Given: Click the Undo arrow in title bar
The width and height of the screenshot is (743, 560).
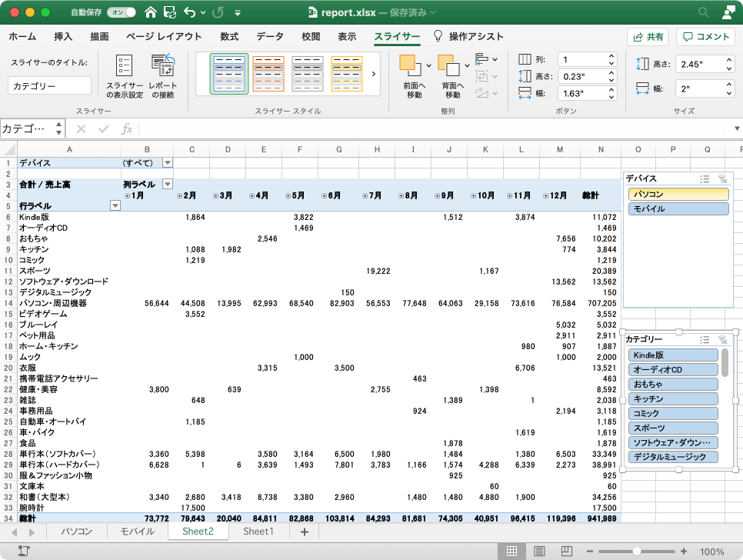Looking at the screenshot, I should point(189,13).
